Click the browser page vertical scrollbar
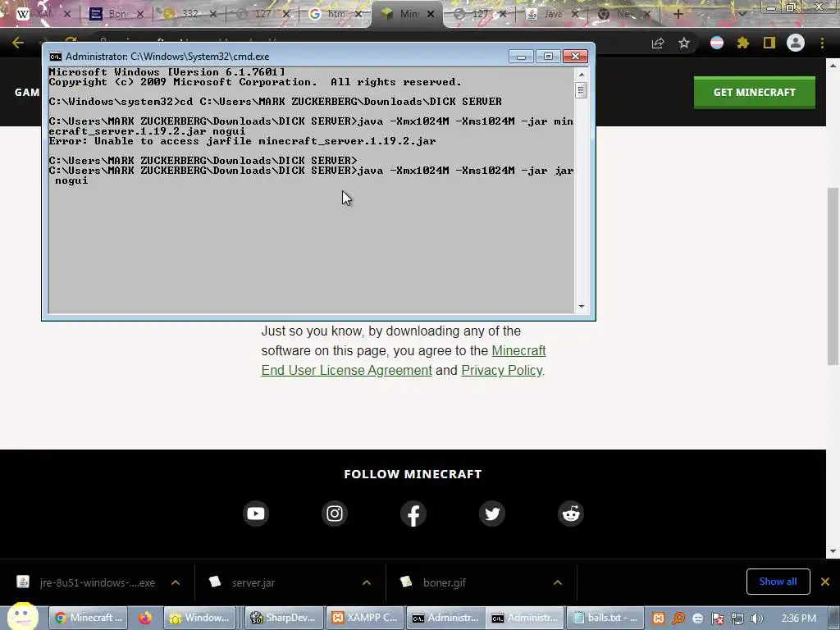 click(833, 276)
